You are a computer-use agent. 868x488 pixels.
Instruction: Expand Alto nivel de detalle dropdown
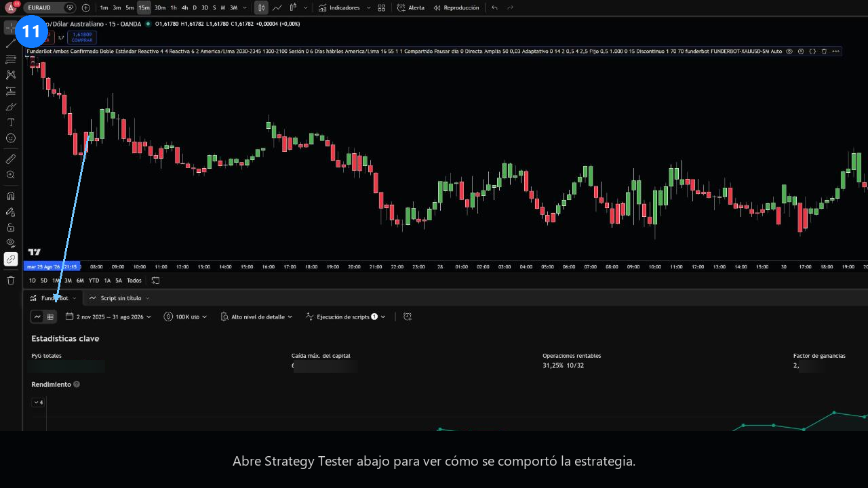[x=256, y=317]
